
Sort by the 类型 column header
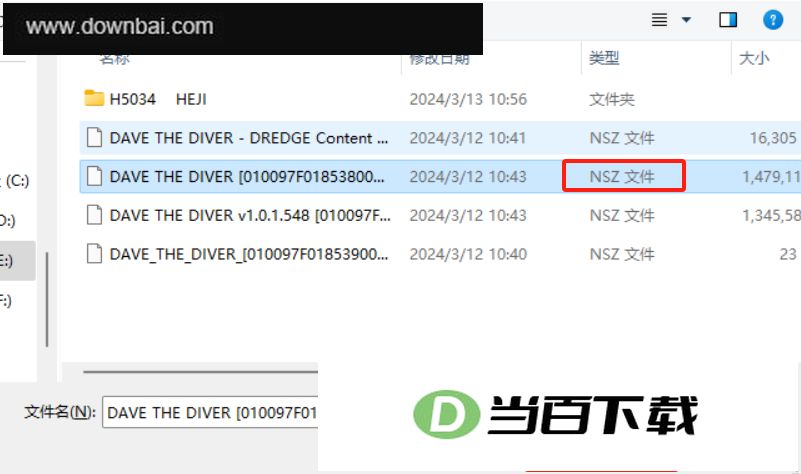click(604, 58)
